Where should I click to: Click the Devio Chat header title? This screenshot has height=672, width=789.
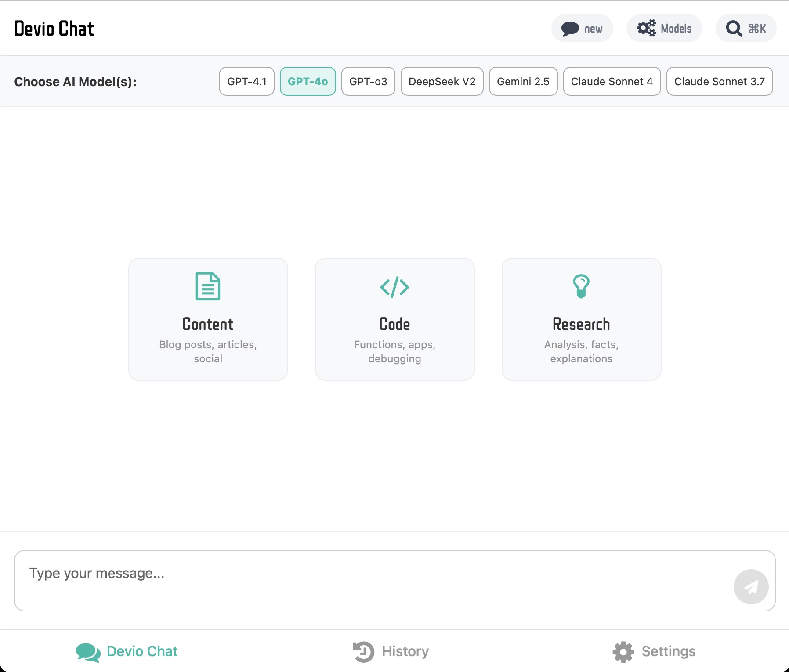[x=54, y=29]
